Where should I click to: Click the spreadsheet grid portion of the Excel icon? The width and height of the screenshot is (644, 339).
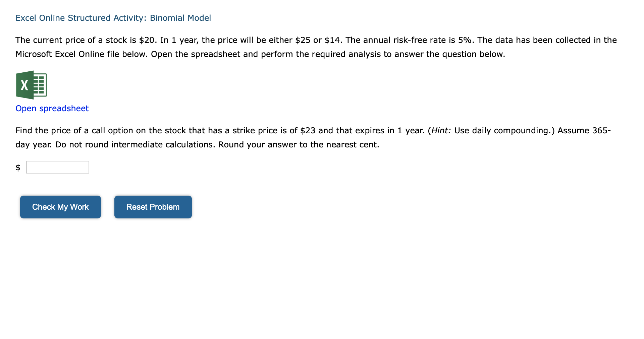(39, 85)
